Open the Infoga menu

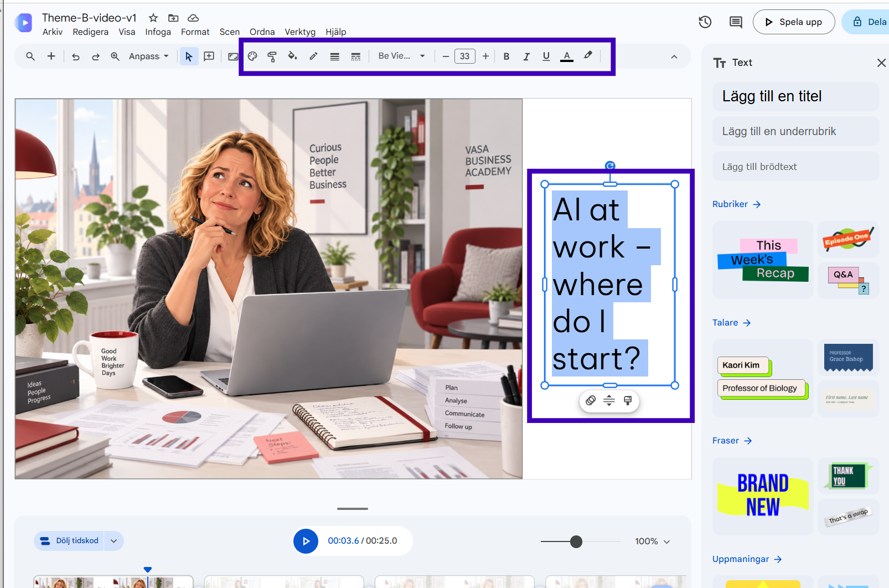tap(158, 32)
